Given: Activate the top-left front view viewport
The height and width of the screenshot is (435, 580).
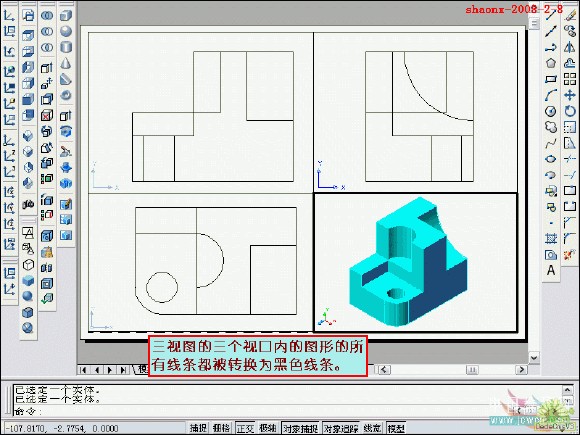Looking at the screenshot, I should click(200, 112).
